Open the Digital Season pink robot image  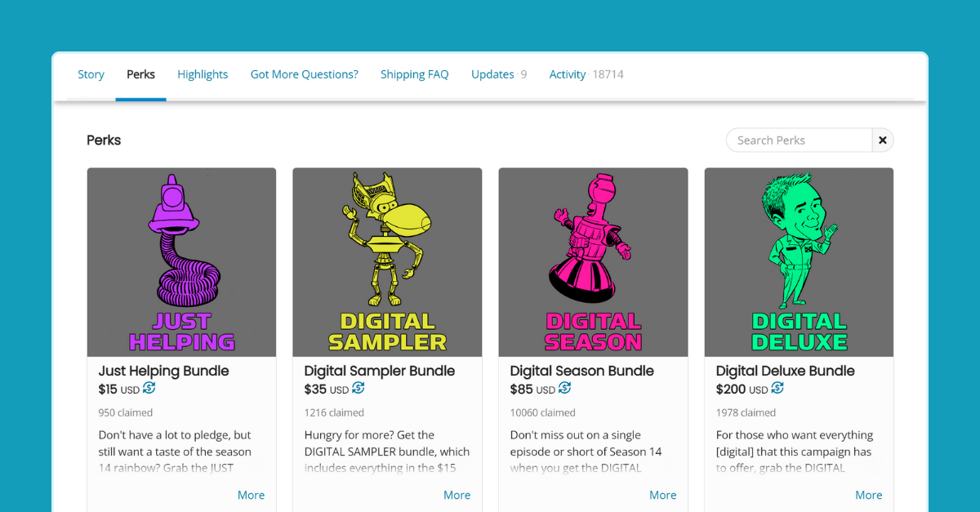[x=593, y=262]
